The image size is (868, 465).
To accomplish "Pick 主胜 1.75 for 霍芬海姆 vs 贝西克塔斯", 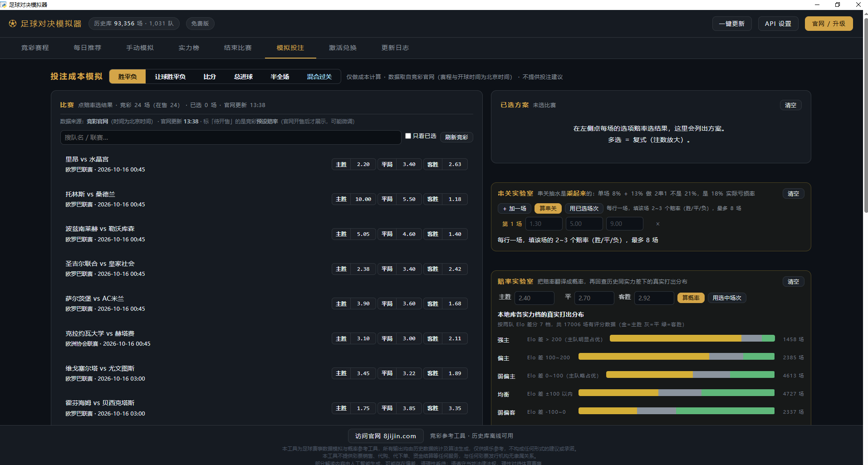I will [353, 408].
